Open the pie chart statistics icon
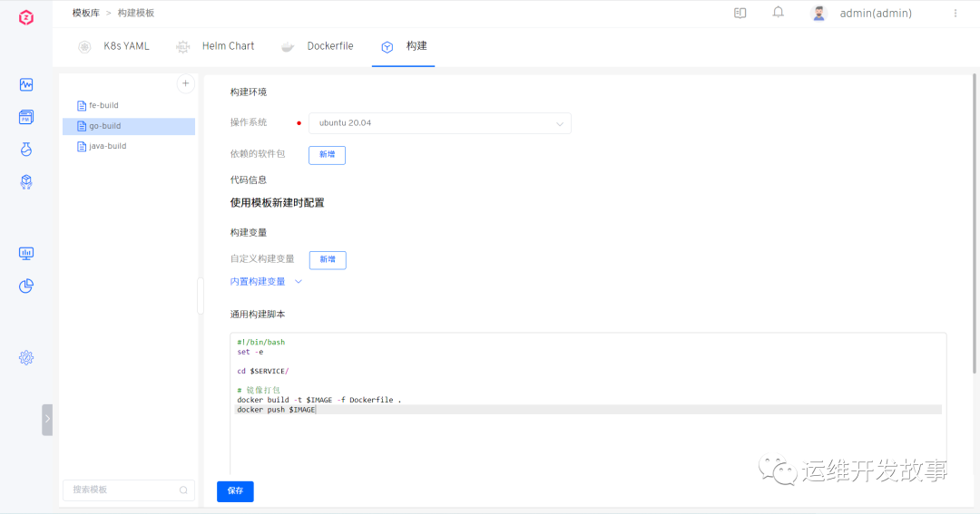The width and height of the screenshot is (980, 514). pos(26,286)
